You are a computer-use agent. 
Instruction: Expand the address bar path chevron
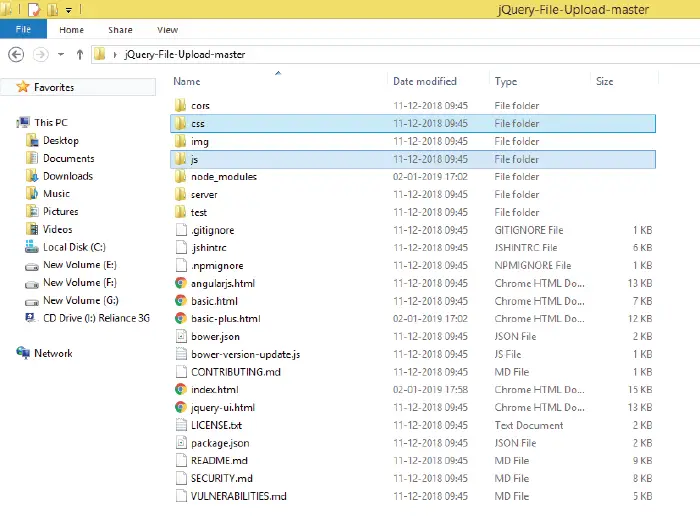[115, 54]
